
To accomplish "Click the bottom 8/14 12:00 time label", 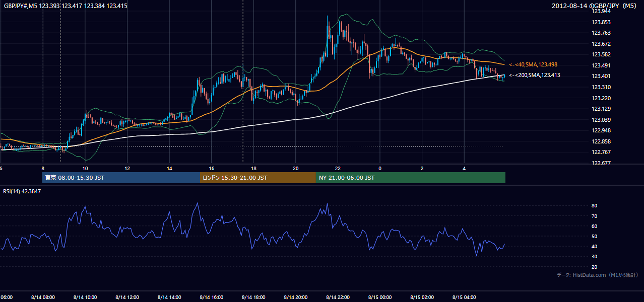I will click(x=127, y=297).
